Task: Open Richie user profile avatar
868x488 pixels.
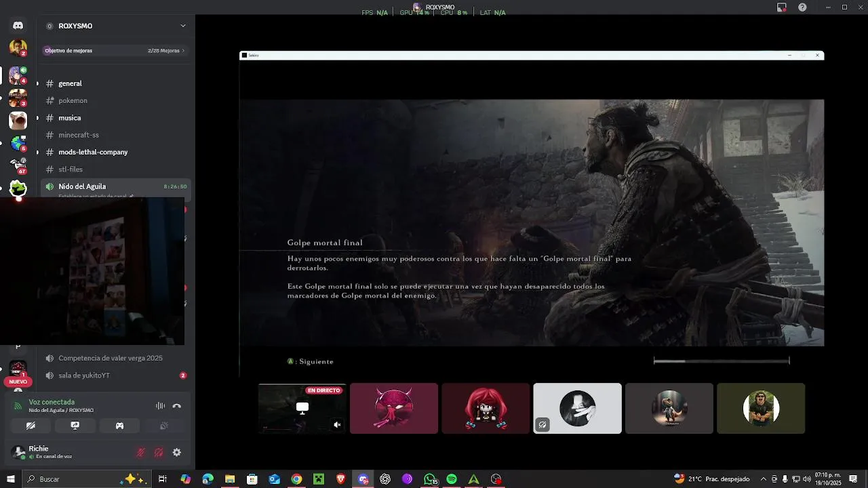Action: [x=19, y=452]
